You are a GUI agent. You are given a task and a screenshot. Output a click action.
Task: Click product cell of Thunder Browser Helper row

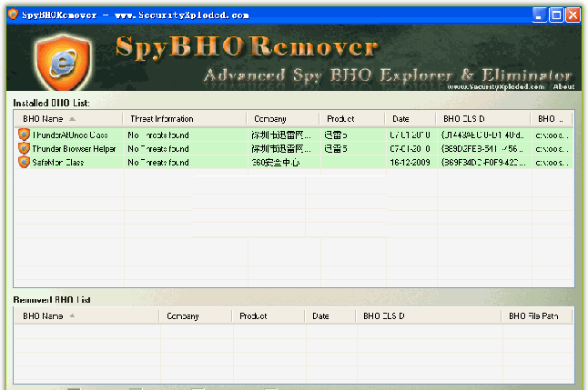[336, 149]
